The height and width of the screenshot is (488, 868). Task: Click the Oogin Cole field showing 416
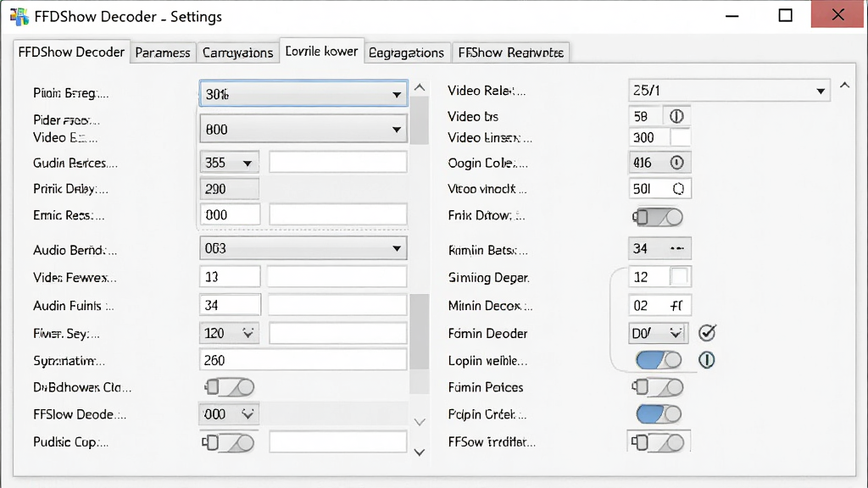659,163
